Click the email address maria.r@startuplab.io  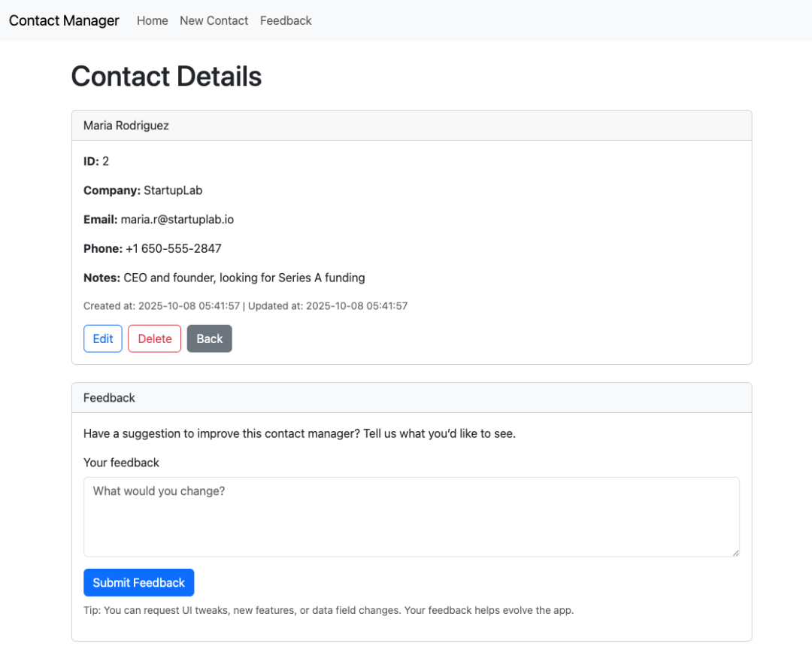(x=177, y=220)
